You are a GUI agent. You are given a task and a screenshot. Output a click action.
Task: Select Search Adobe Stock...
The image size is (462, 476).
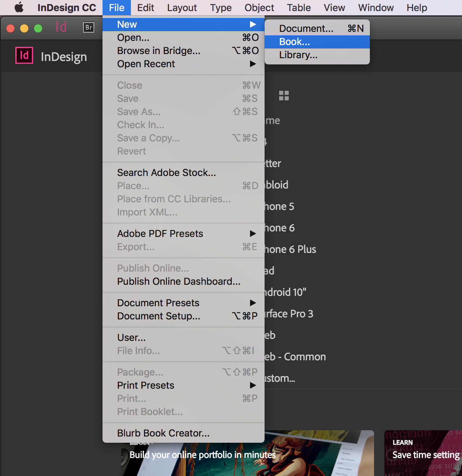[184, 173]
